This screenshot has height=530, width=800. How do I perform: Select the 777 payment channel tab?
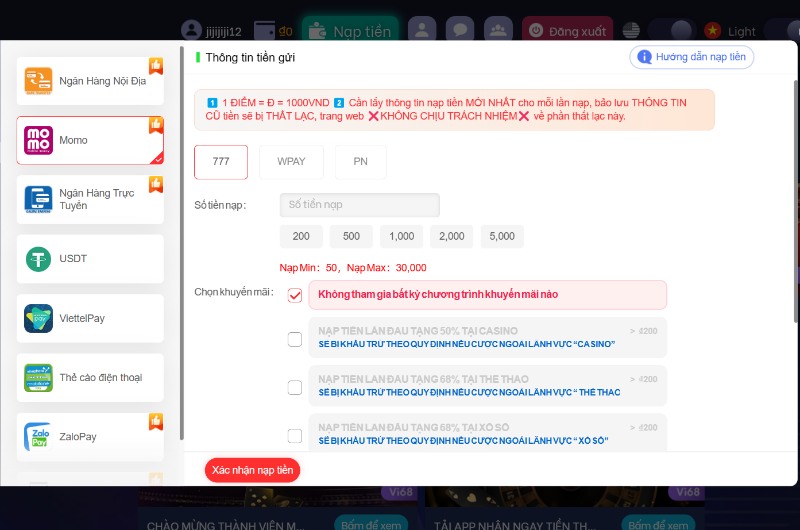pos(221,161)
